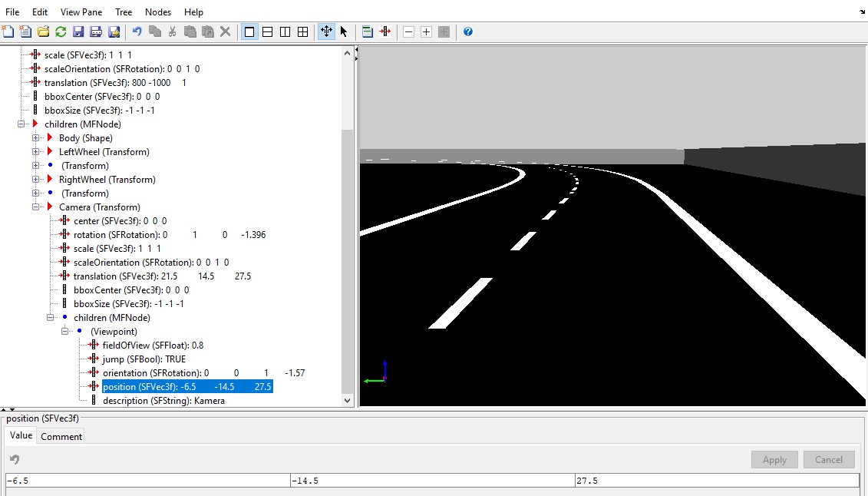Open help with the blue question mark icon

468,31
